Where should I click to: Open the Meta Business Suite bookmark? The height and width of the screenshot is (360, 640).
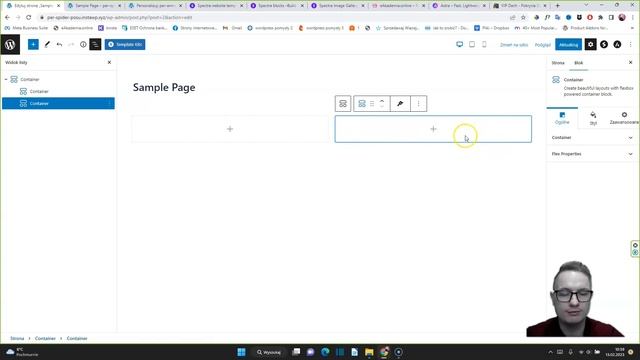click(26, 28)
